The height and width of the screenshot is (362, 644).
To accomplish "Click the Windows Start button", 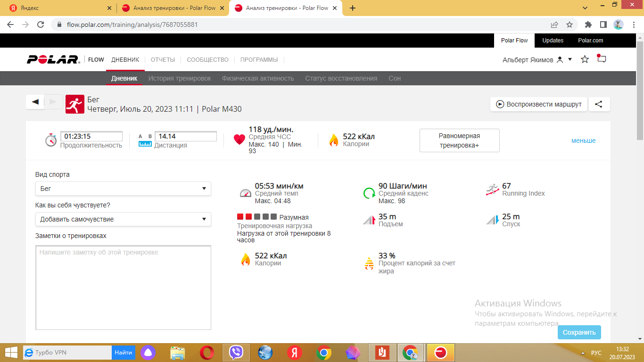I will [x=11, y=353].
